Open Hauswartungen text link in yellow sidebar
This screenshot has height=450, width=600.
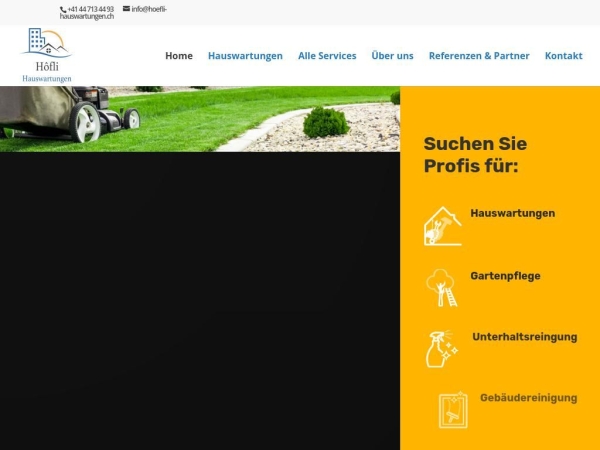[512, 213]
